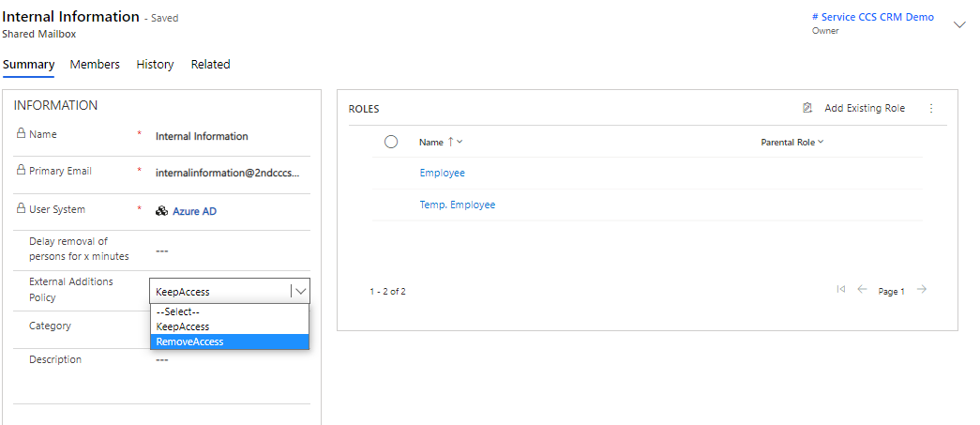980x425 pixels.
Task: Click the Description field value
Action: (162, 359)
